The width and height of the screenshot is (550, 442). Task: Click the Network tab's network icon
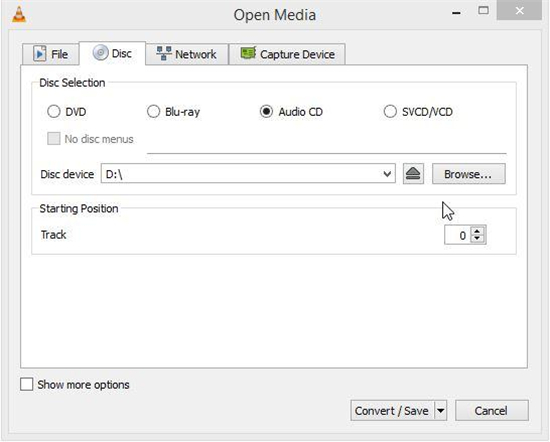(164, 54)
